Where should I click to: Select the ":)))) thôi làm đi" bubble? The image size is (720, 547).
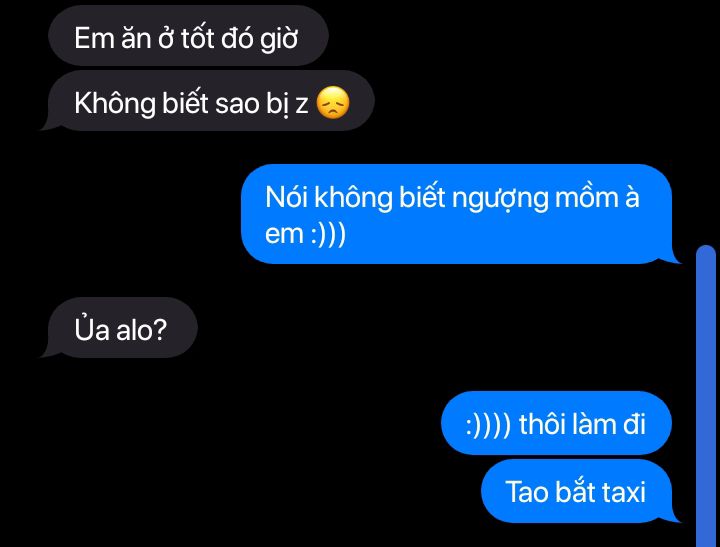click(556, 423)
